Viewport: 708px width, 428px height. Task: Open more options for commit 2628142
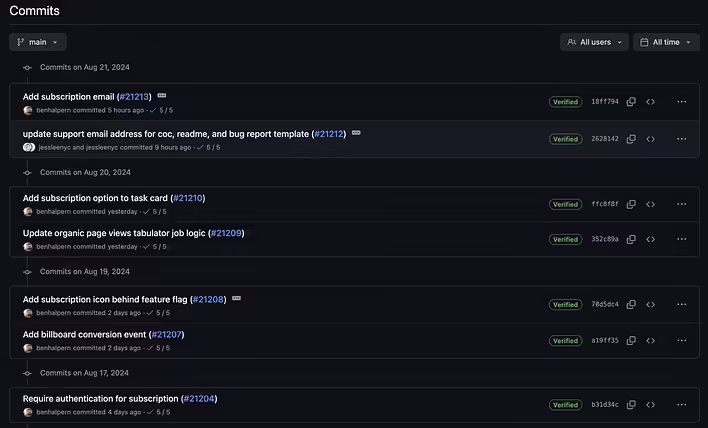[x=682, y=139]
